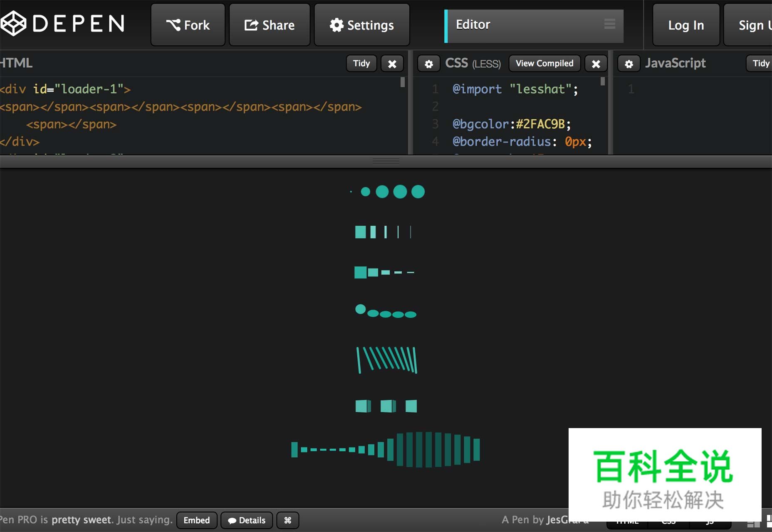Open pen Settings with gear icon

(x=362, y=25)
